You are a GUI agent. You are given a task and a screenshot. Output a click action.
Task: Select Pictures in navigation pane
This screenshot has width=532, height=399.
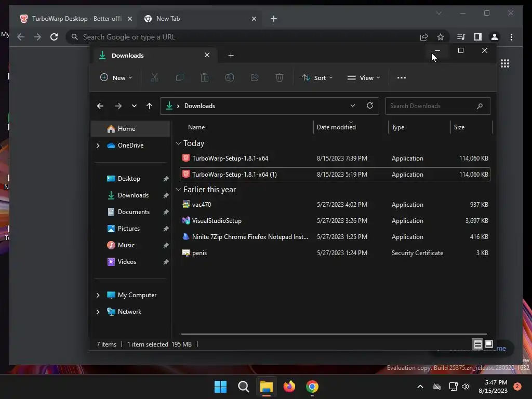[x=130, y=229]
